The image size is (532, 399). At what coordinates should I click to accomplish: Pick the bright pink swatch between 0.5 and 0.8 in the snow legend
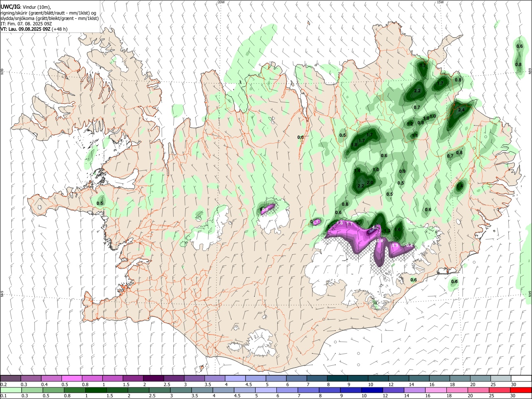(x=71, y=378)
